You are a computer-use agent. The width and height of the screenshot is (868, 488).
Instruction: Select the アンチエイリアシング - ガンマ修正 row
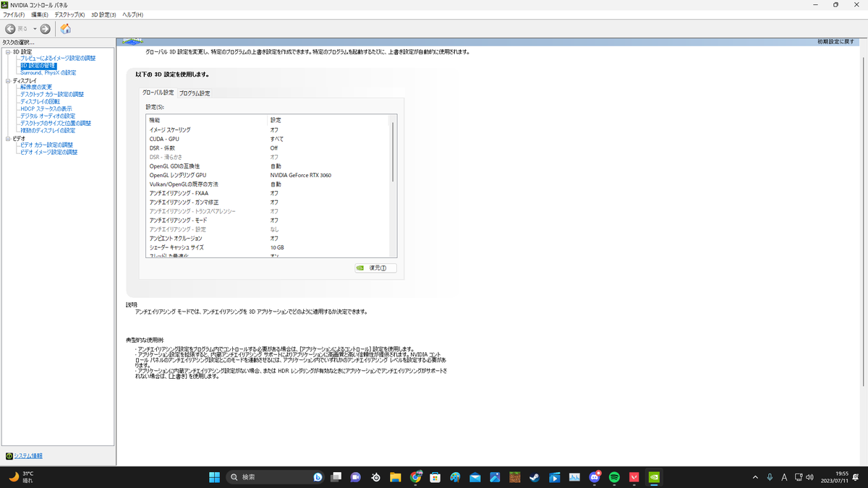point(268,202)
